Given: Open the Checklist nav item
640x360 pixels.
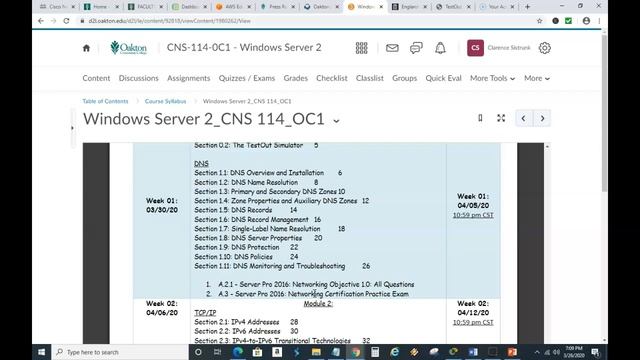Looking at the screenshot, I should point(332,78).
